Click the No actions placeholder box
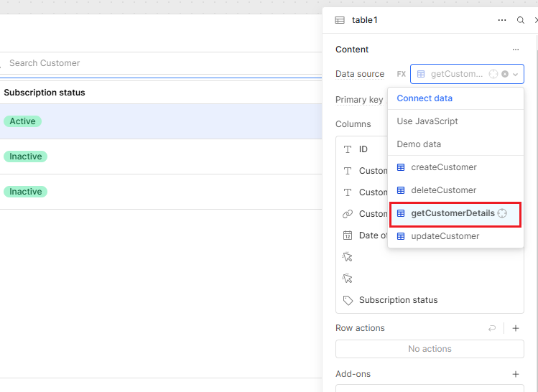Screen dimensions: 538x392 430,349
